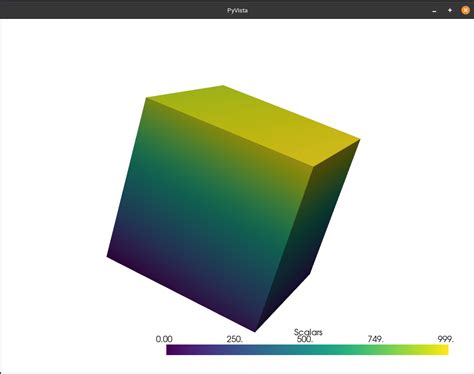
Task: Click the 999. scalar bar label
Action: [x=446, y=339]
